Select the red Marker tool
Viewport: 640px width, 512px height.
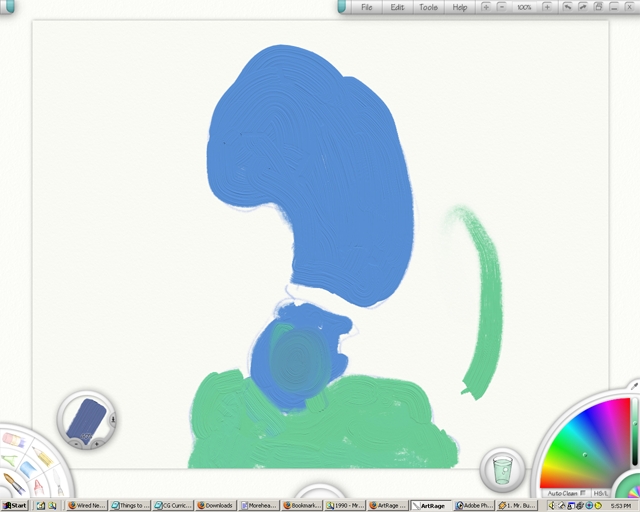pyautogui.click(x=38, y=487)
